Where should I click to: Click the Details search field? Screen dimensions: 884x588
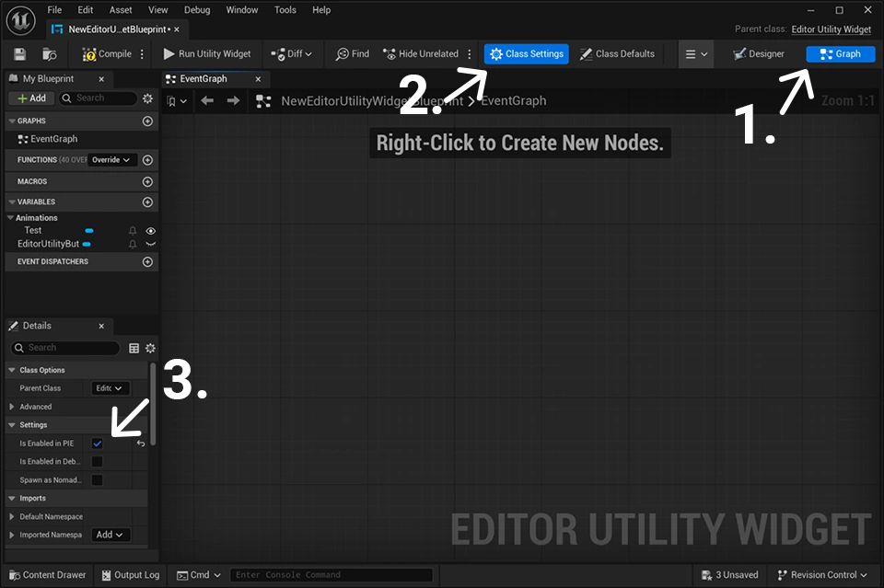65,348
